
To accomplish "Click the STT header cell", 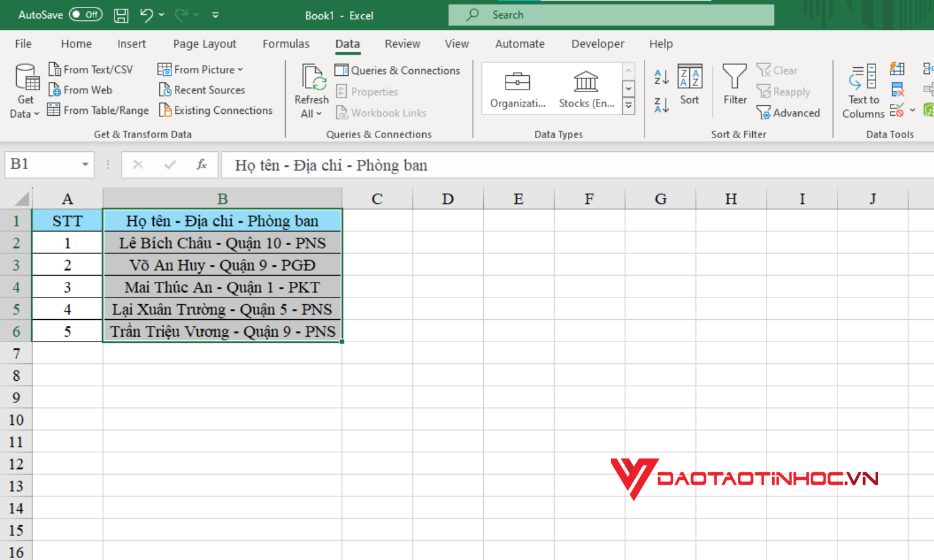I will click(67, 221).
